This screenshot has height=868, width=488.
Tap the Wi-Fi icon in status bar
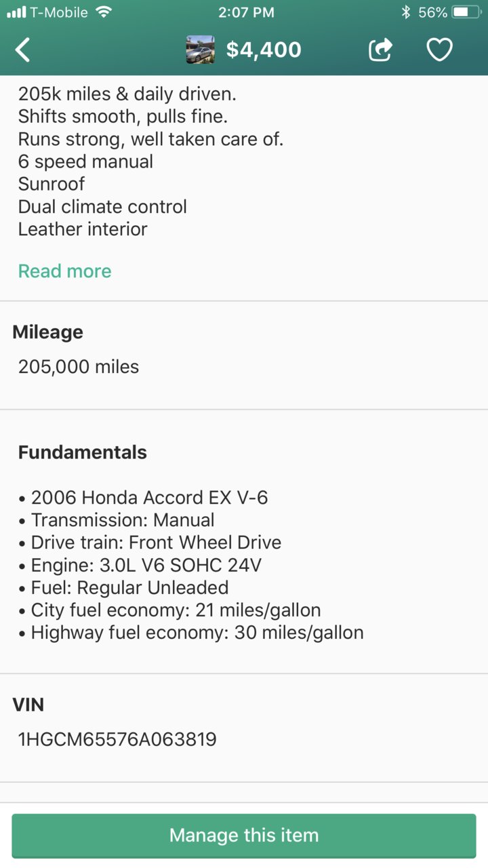click(104, 12)
